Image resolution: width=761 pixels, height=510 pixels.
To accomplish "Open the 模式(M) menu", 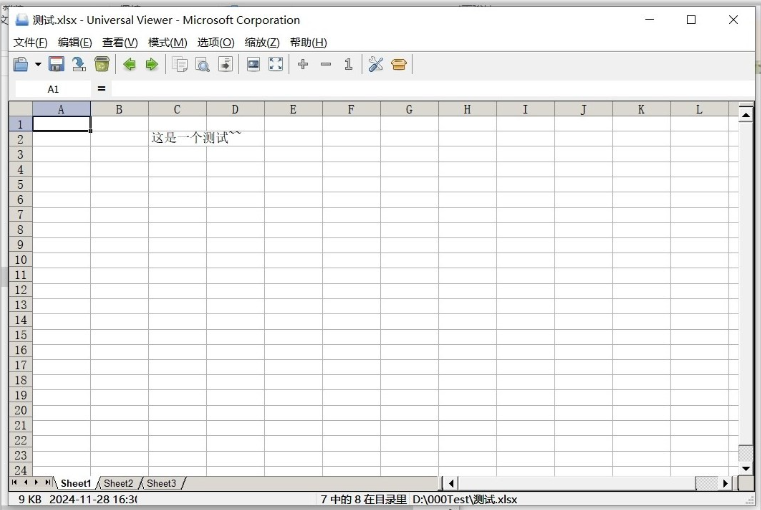I will click(167, 43).
